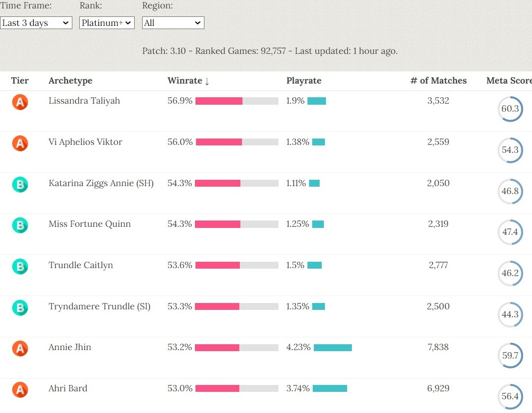Open the Tryndamere Trundle (SI) archetype

coord(99,306)
